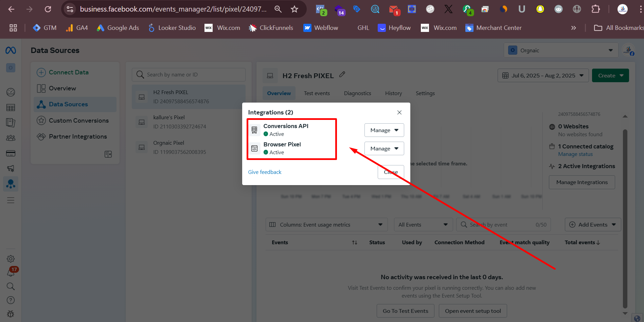
Task: Bookmark this page with star icon
Action: tap(294, 9)
